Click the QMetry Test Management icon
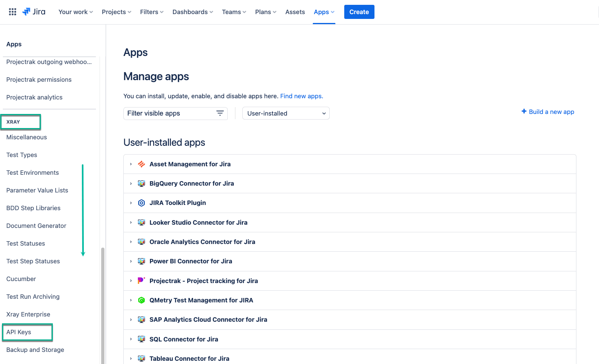This screenshot has height=364, width=599. [x=141, y=300]
